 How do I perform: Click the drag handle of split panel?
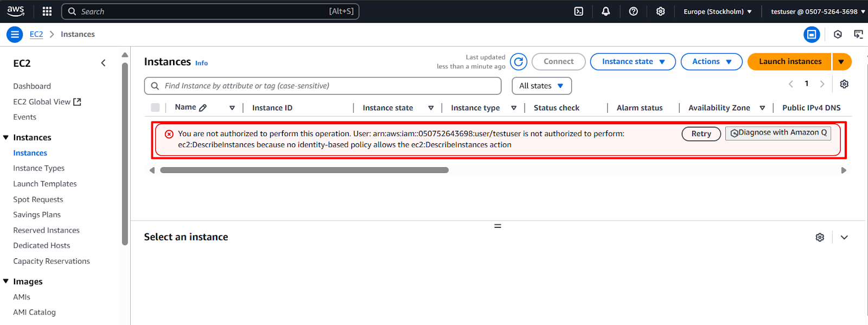coord(497,226)
